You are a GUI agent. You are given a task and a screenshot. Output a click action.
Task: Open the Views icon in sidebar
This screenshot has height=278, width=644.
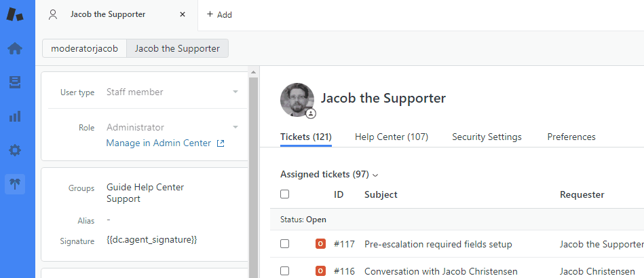click(x=14, y=82)
